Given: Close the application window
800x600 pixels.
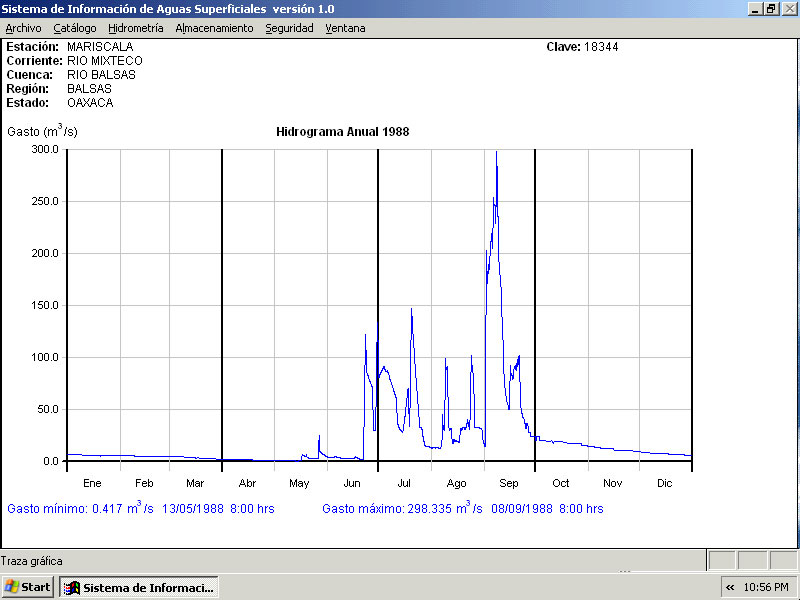Looking at the screenshot, I should coord(788,8).
